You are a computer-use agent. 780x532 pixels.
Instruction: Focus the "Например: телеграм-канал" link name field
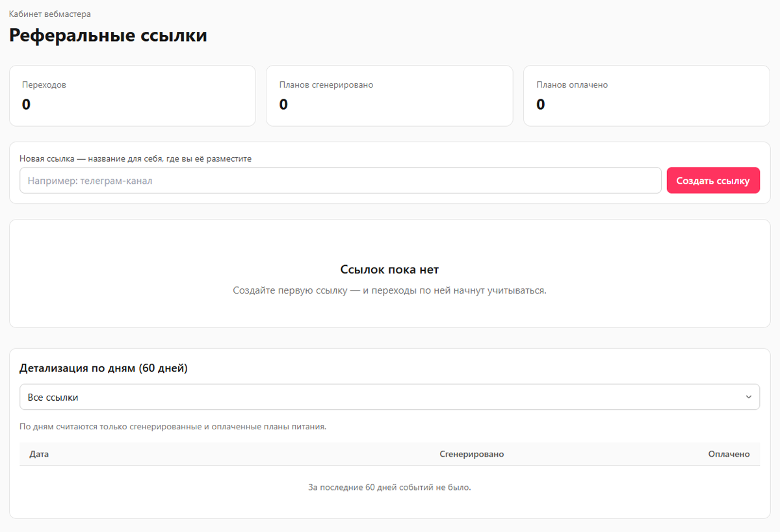click(x=341, y=181)
